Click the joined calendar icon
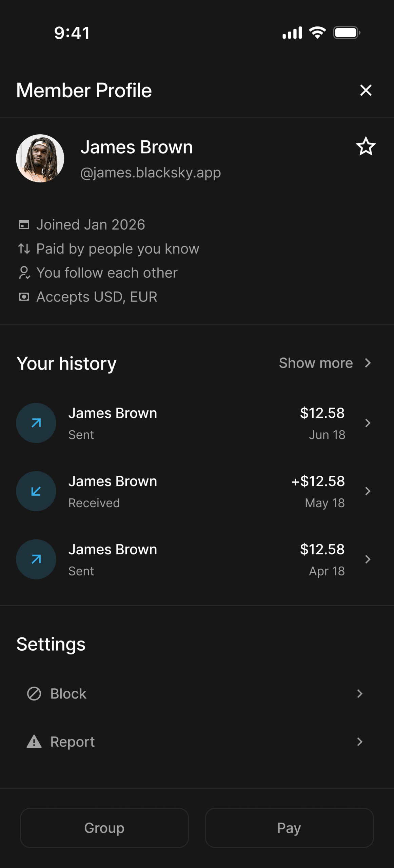Viewport: 394px width, 868px height. 24,225
